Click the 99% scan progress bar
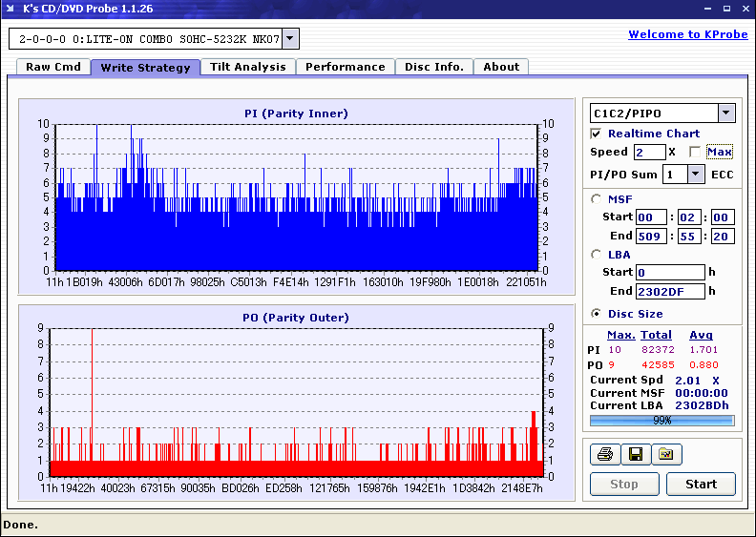The image size is (756, 537). pos(661,420)
